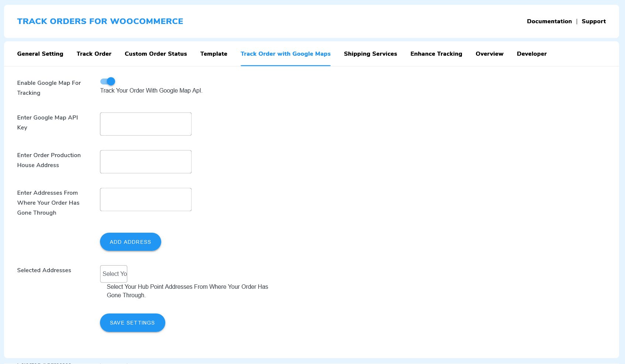Toggle Enable Google Map For Tracking switch
This screenshot has width=625, height=364.
108,81
